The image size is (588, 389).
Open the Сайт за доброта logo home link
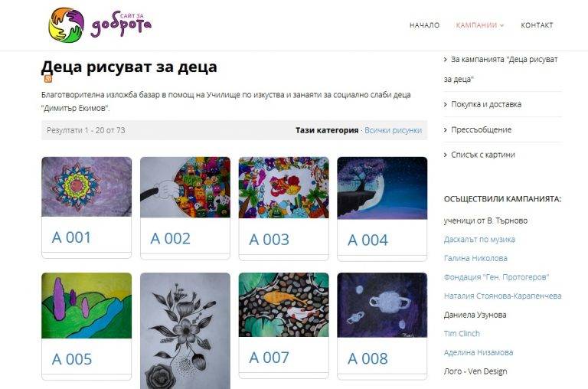[100, 25]
